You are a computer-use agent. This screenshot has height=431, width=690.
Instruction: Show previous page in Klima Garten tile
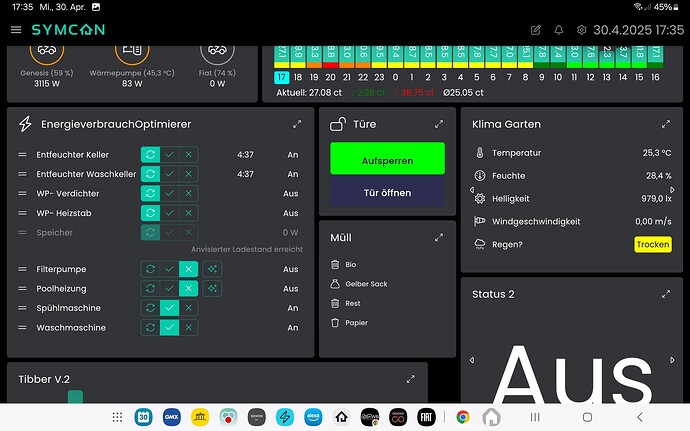(x=472, y=190)
